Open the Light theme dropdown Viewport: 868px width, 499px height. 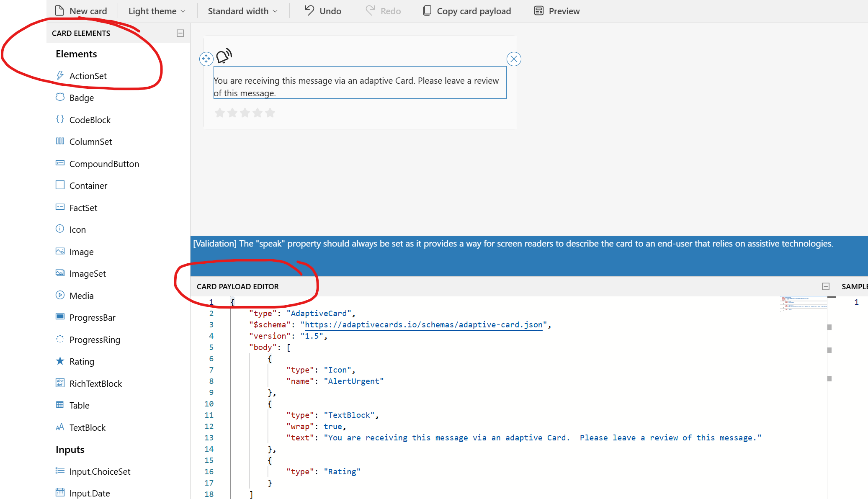tap(157, 11)
